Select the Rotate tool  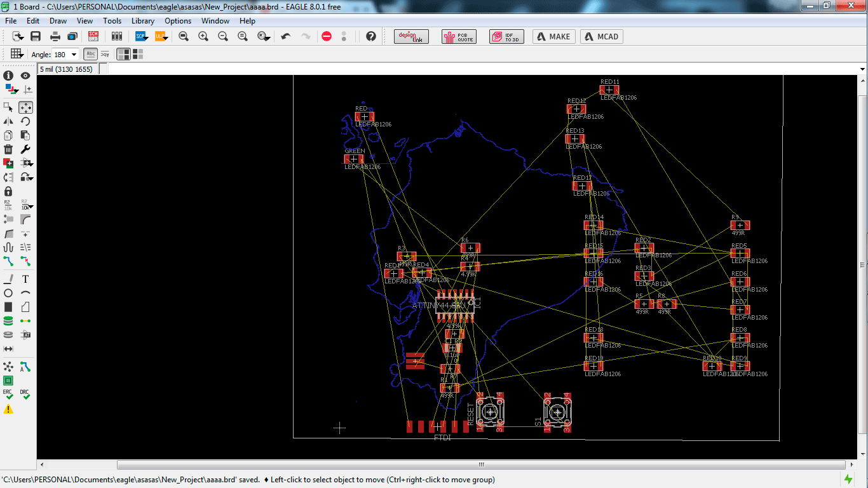[x=25, y=121]
